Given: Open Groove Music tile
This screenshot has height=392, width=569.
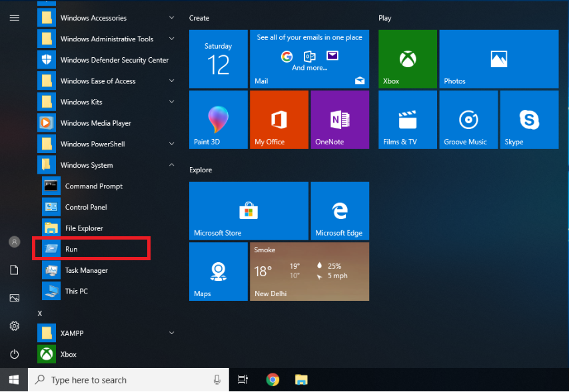Looking at the screenshot, I should pos(468,120).
